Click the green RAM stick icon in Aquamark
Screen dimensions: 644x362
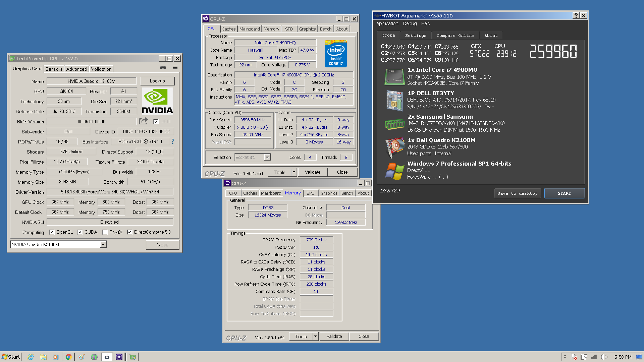tap(394, 124)
